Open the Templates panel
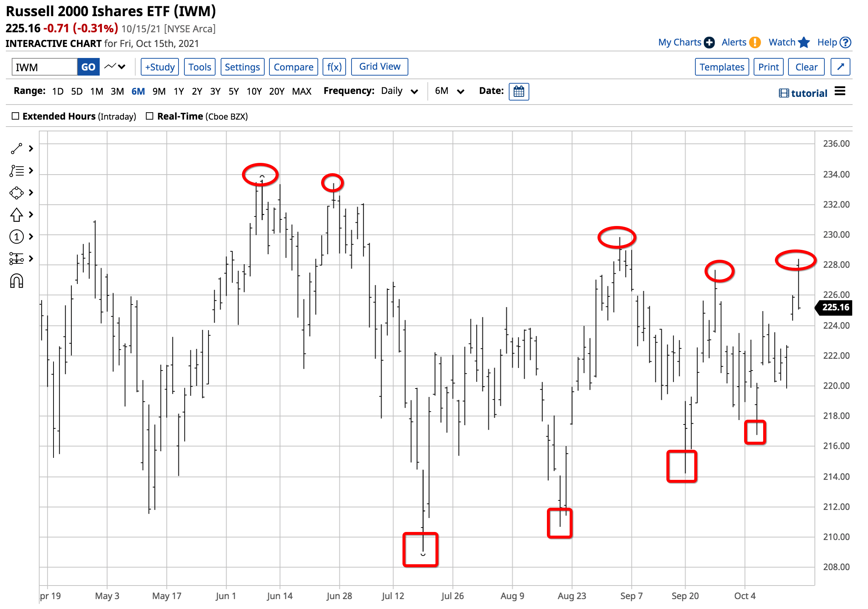 [x=722, y=66]
